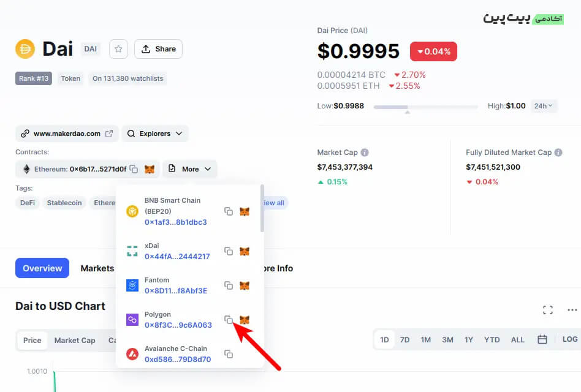This screenshot has height=392, width=581.
Task: Click the $7,453,377,394 market cap value
Action: click(344, 167)
